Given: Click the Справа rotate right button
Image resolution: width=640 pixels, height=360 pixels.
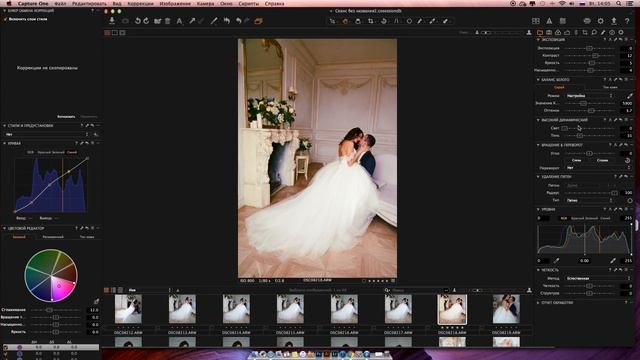Looking at the screenshot, I should [x=602, y=160].
